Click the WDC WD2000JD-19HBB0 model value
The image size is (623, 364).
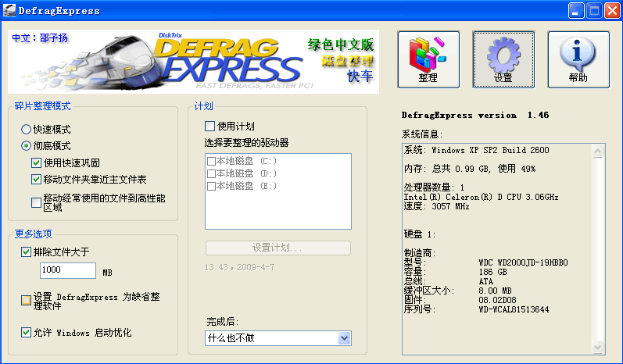click(x=523, y=262)
